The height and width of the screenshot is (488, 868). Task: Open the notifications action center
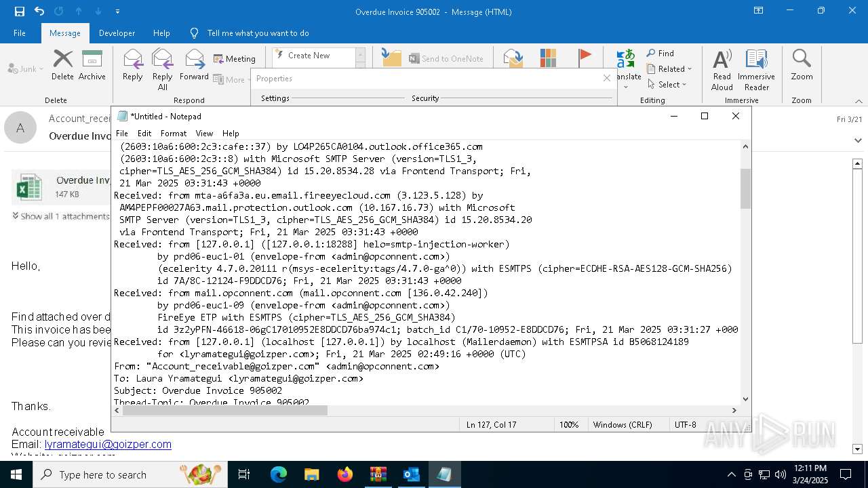pyautogui.click(x=846, y=474)
